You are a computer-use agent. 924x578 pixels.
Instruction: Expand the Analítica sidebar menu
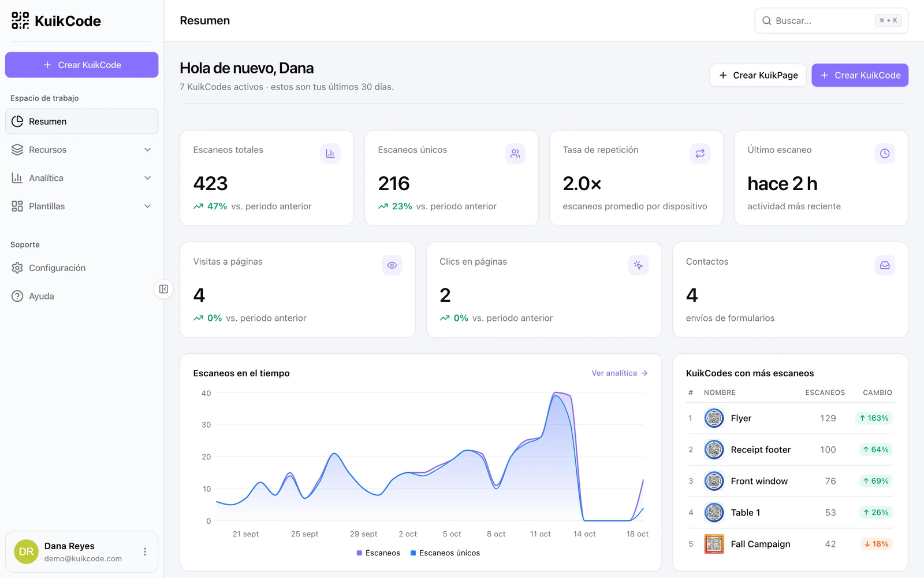point(82,178)
